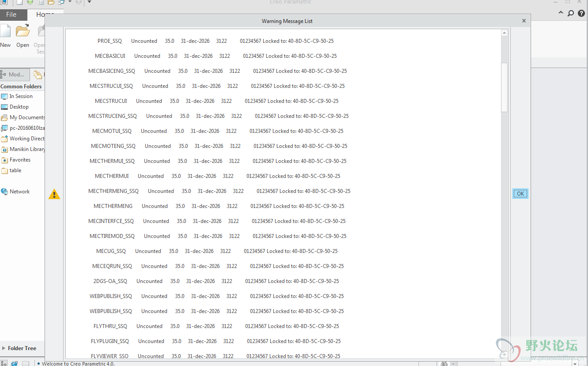Click OK in the Warning Message List
Image resolution: width=588 pixels, height=366 pixels.
point(520,194)
